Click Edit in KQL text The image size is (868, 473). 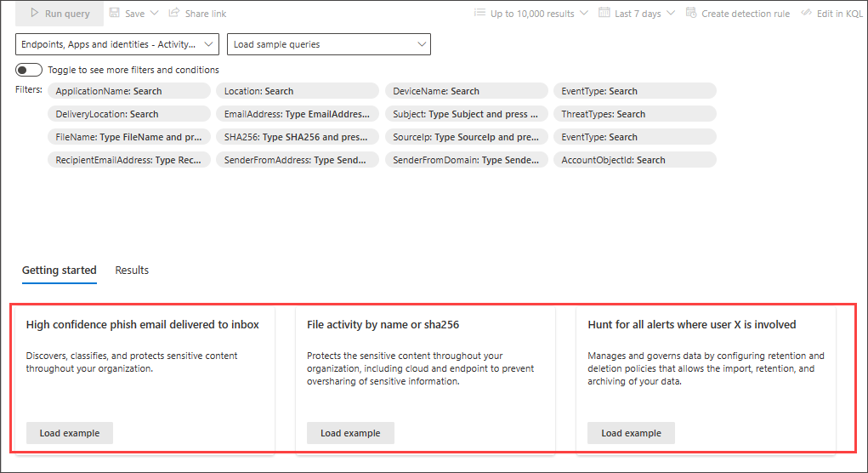pos(840,14)
